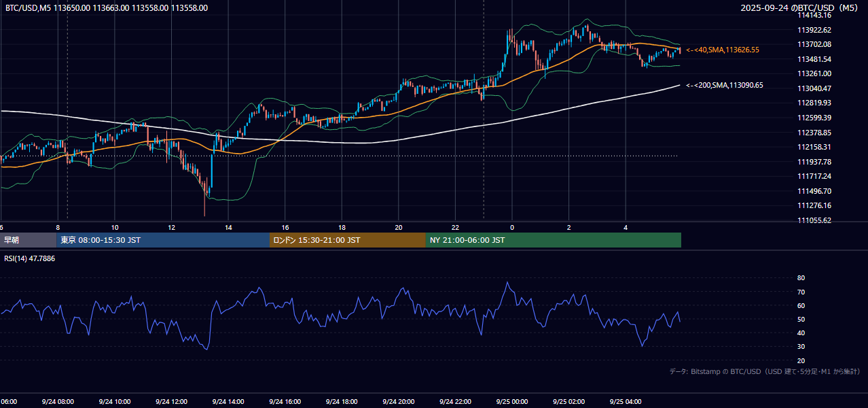Click price axis label 113040.47

point(814,88)
